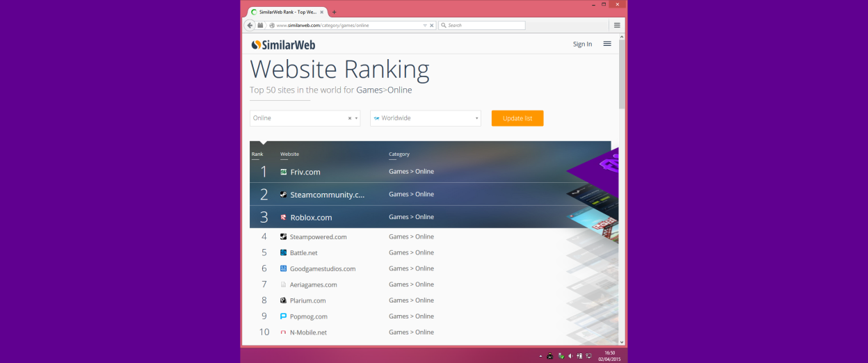The width and height of the screenshot is (868, 363).
Task: Click Games > Online category for Popmog.com
Action: (411, 316)
